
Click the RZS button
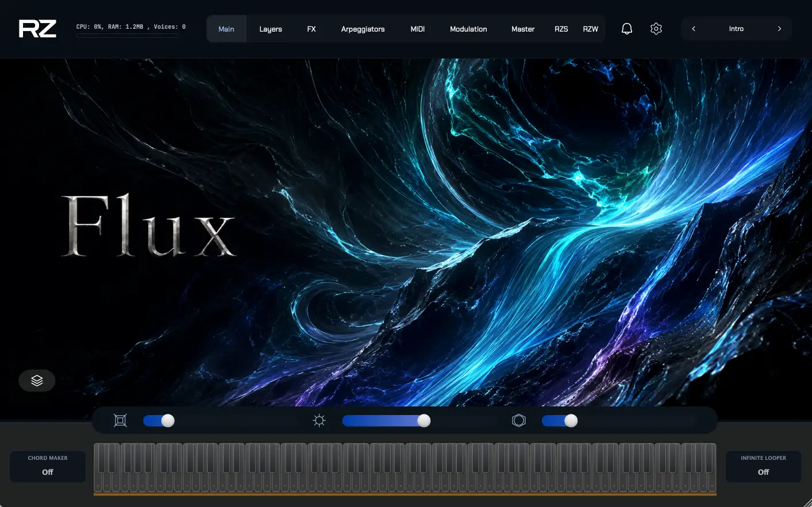(561, 29)
